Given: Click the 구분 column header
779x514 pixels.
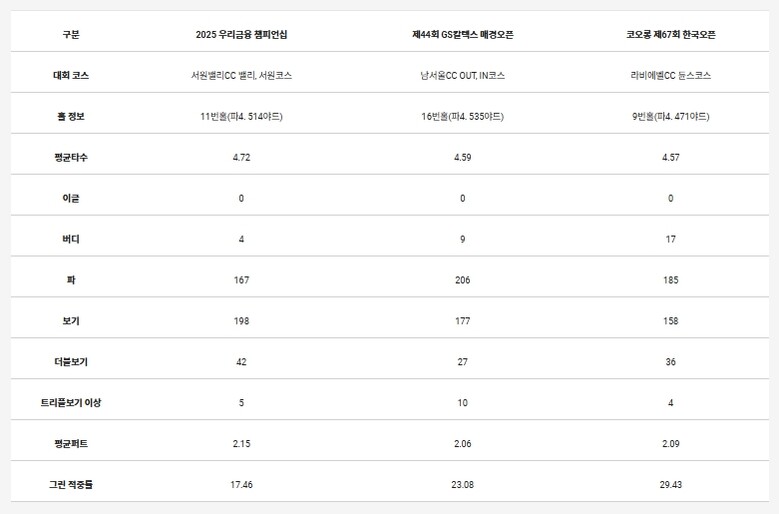Looking at the screenshot, I should (x=70, y=35).
